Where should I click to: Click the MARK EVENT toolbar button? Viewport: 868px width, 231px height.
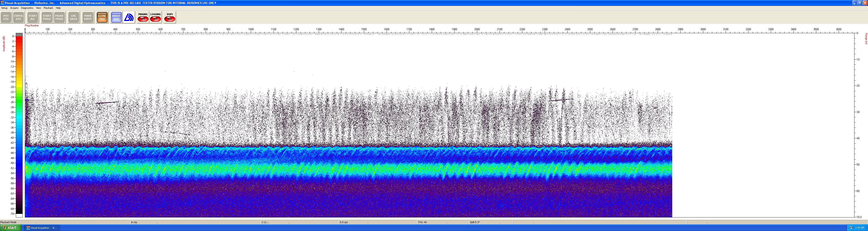coord(88,18)
